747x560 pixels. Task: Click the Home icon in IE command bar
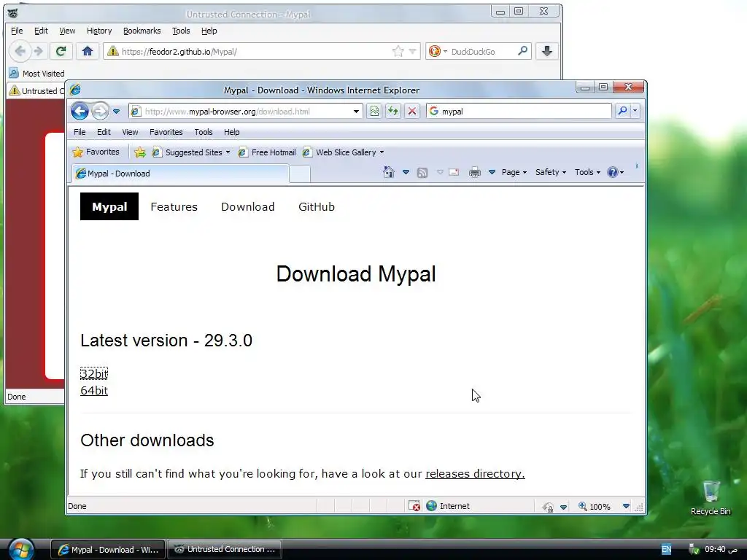389,172
